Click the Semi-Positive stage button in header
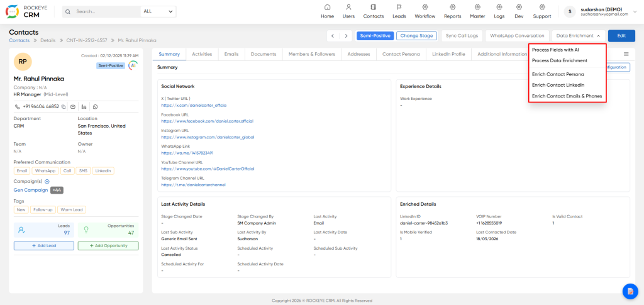The image size is (644, 305). (x=375, y=36)
